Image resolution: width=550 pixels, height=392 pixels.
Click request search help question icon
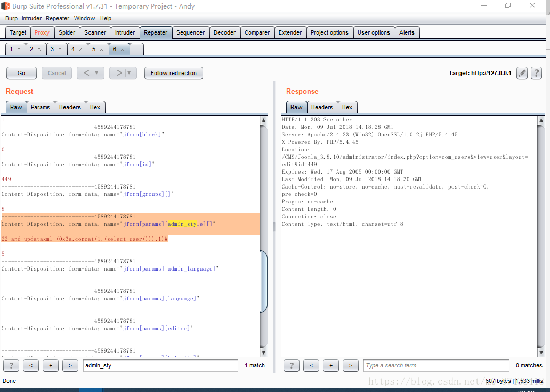pos(11,365)
